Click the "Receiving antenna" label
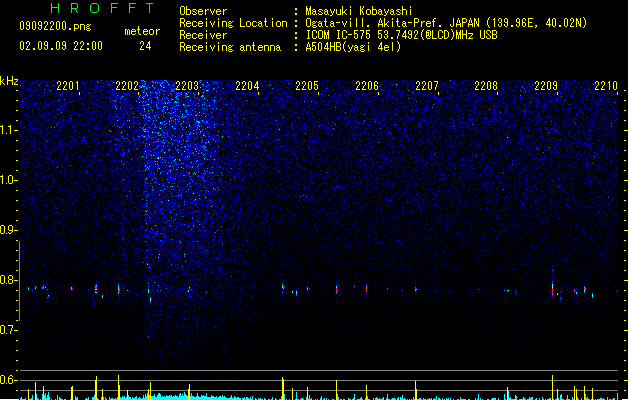The height and width of the screenshot is (400, 629). [230, 47]
